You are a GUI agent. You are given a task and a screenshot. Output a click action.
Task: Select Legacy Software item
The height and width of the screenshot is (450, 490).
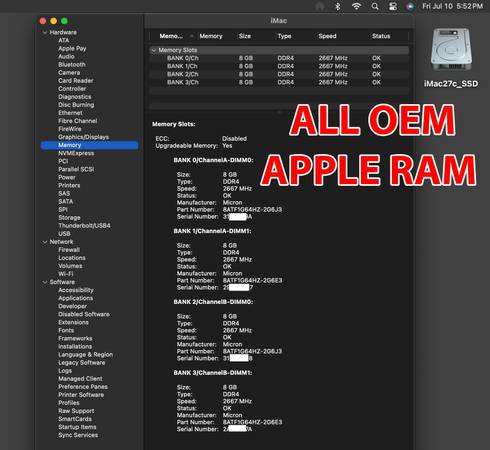pyautogui.click(x=82, y=362)
